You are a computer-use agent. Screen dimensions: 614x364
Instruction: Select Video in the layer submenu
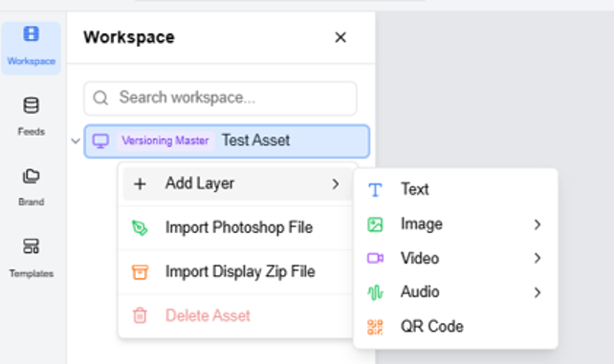[455, 259]
